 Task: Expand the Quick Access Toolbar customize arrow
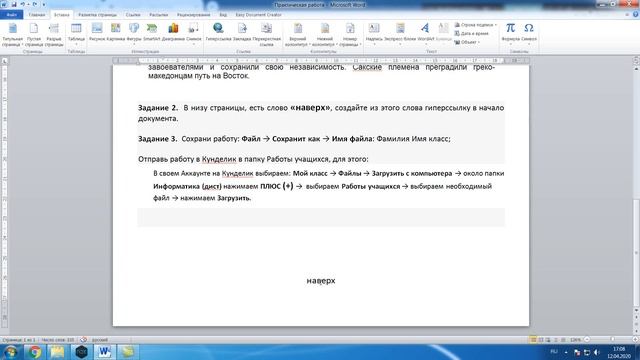pos(44,5)
